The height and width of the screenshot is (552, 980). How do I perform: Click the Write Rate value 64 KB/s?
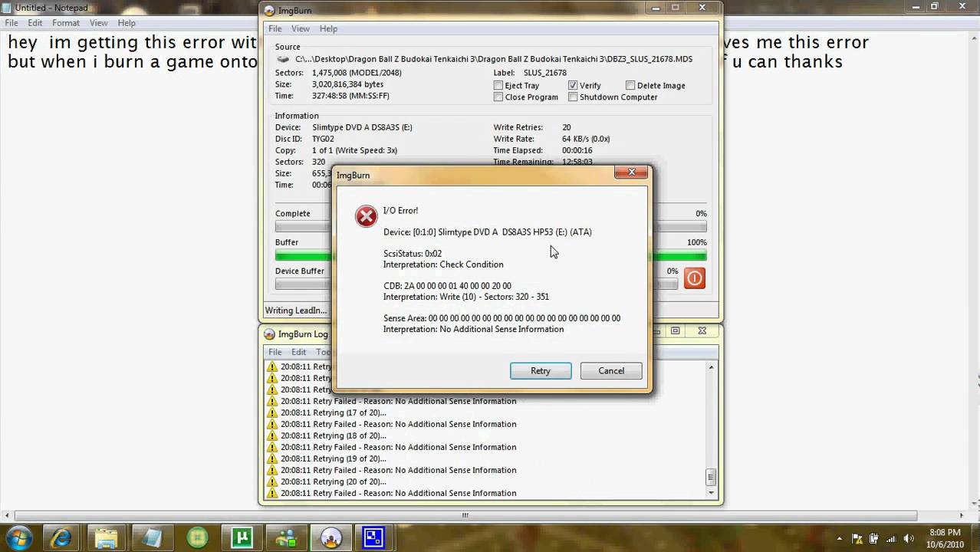(x=586, y=139)
